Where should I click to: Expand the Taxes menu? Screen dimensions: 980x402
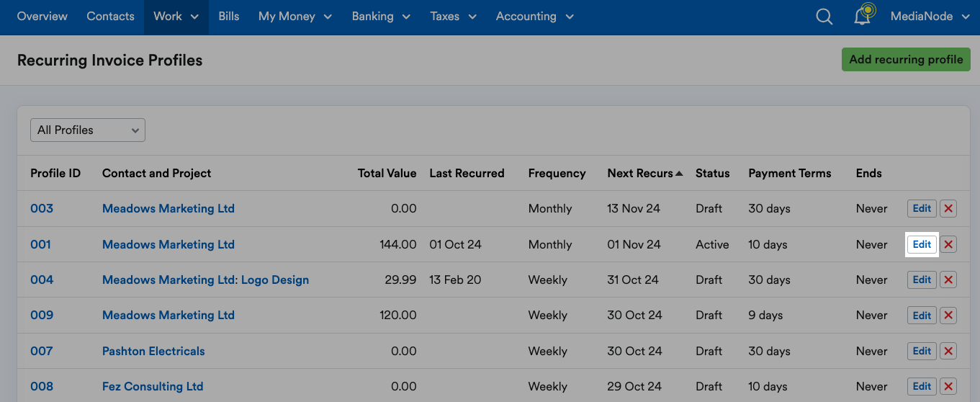point(453,17)
